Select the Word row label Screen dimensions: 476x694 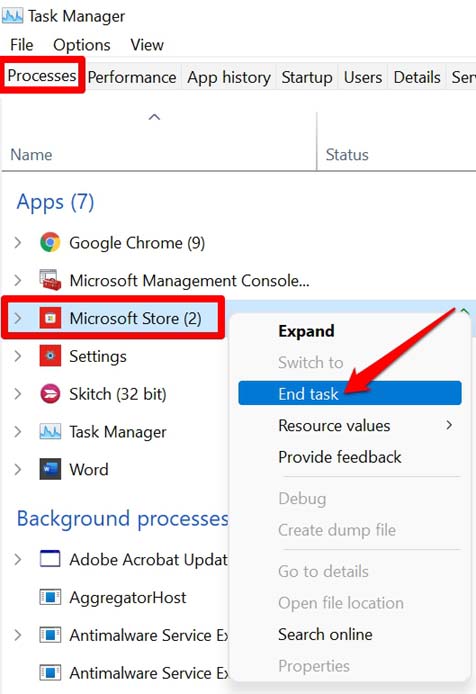[x=89, y=469]
